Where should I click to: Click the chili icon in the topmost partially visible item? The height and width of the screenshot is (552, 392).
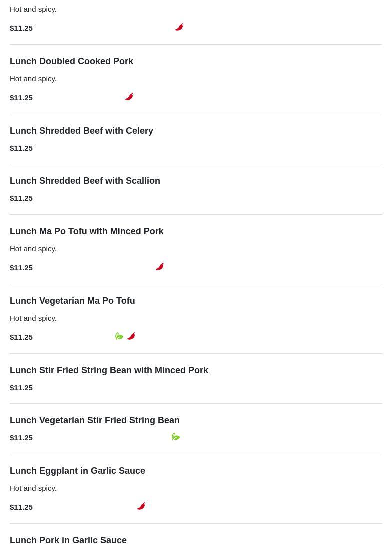pos(179,27)
